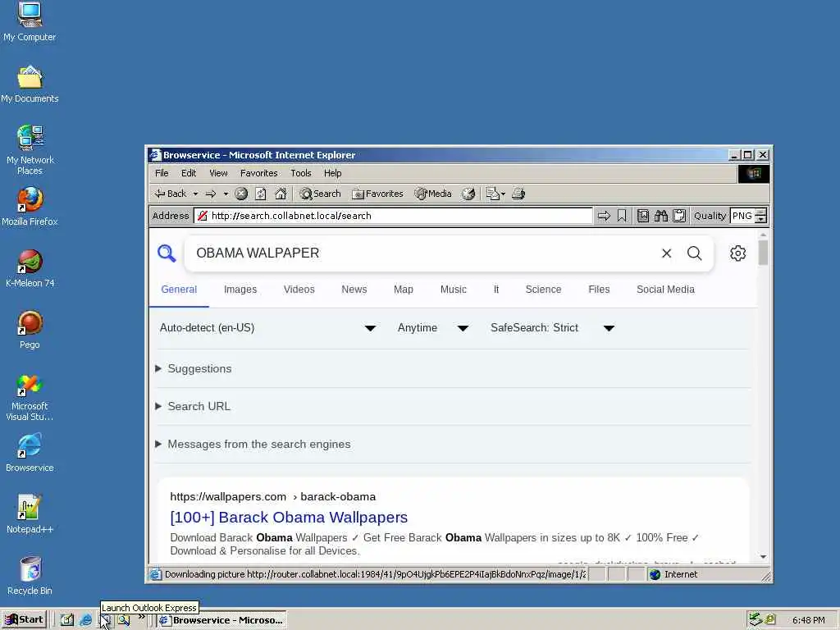Open the Tools menu

pyautogui.click(x=300, y=173)
